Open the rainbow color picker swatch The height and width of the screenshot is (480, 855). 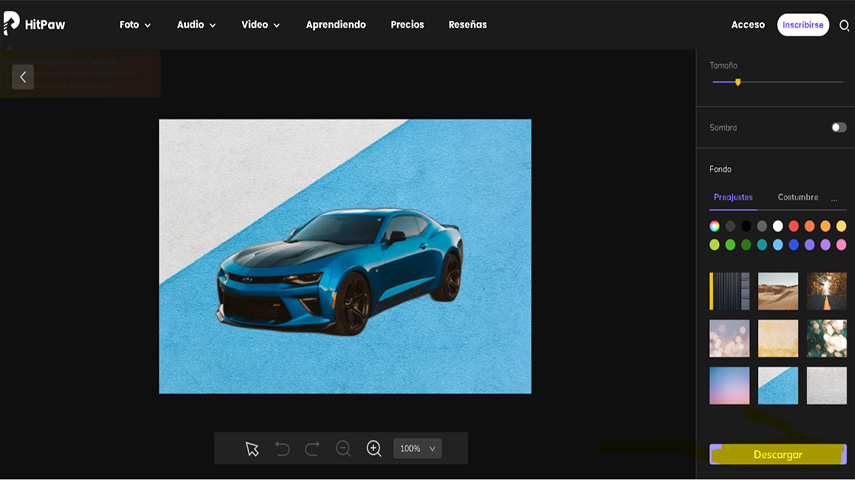coord(714,226)
